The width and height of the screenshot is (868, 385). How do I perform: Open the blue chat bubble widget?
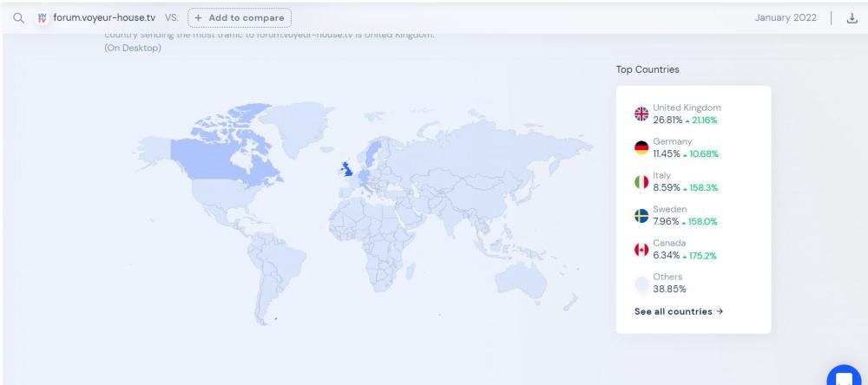coord(844,373)
